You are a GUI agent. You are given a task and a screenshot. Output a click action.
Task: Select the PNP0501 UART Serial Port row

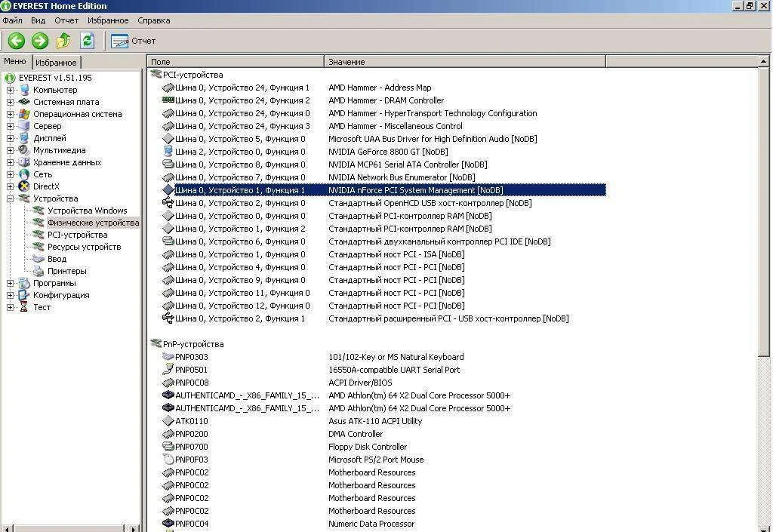coord(384,370)
